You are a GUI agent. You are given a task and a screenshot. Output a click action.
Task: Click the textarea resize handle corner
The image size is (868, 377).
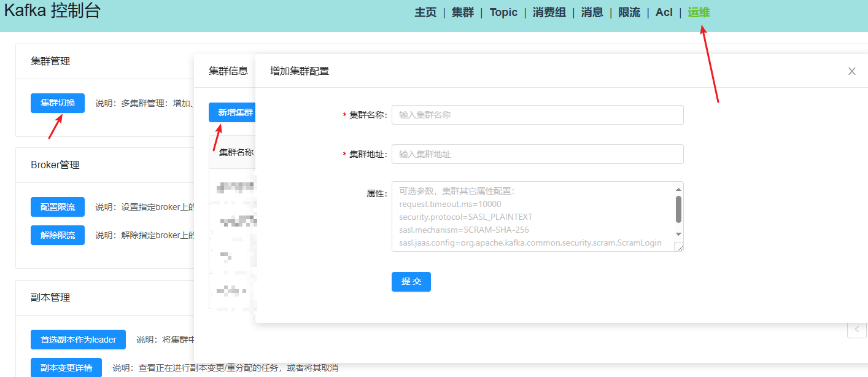678,246
